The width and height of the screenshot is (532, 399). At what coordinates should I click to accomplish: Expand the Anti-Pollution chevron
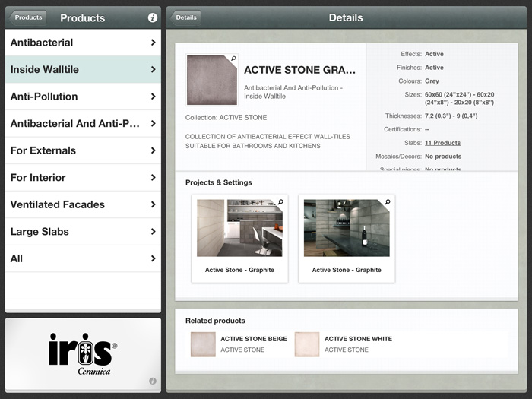154,97
